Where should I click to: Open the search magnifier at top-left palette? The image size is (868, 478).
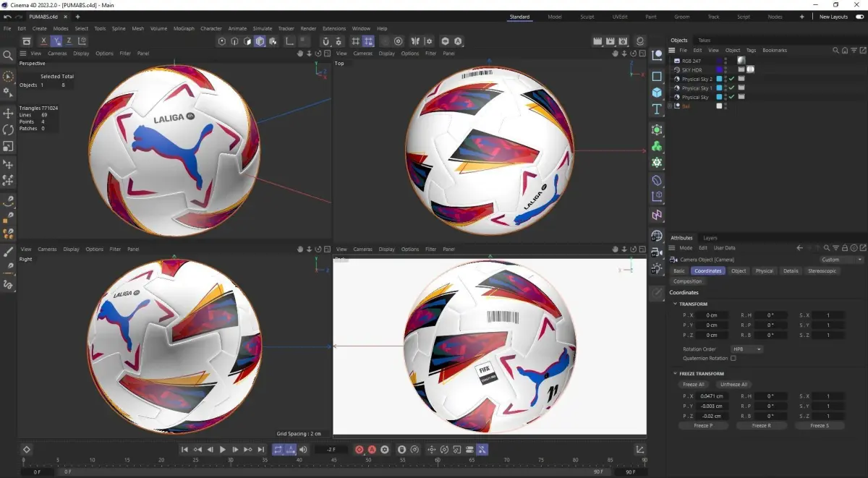pos(8,55)
